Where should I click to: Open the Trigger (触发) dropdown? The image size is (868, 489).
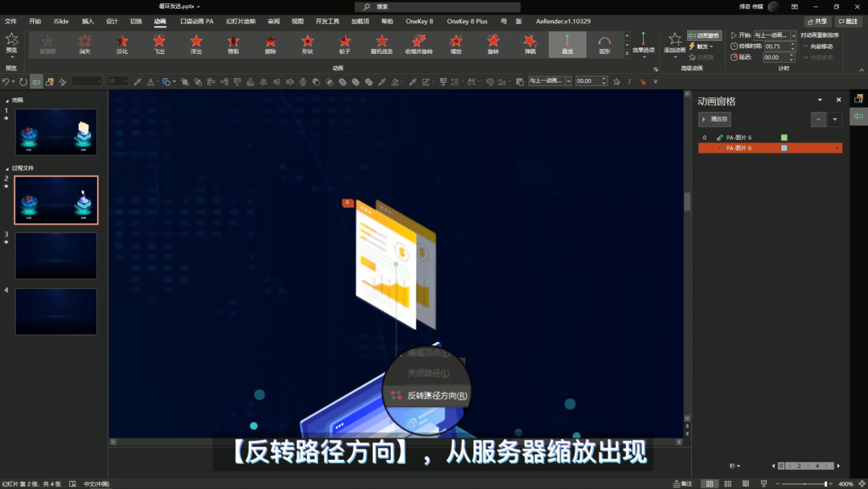pyautogui.click(x=701, y=47)
